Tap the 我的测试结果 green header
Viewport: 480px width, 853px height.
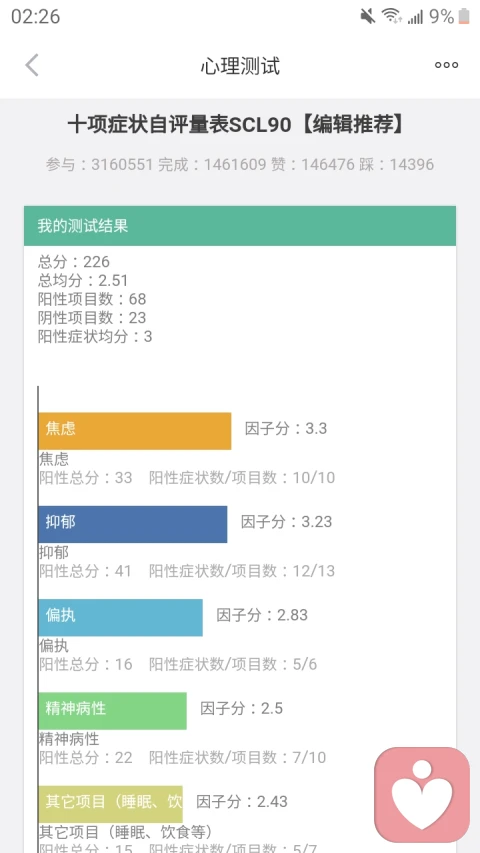tap(240, 226)
